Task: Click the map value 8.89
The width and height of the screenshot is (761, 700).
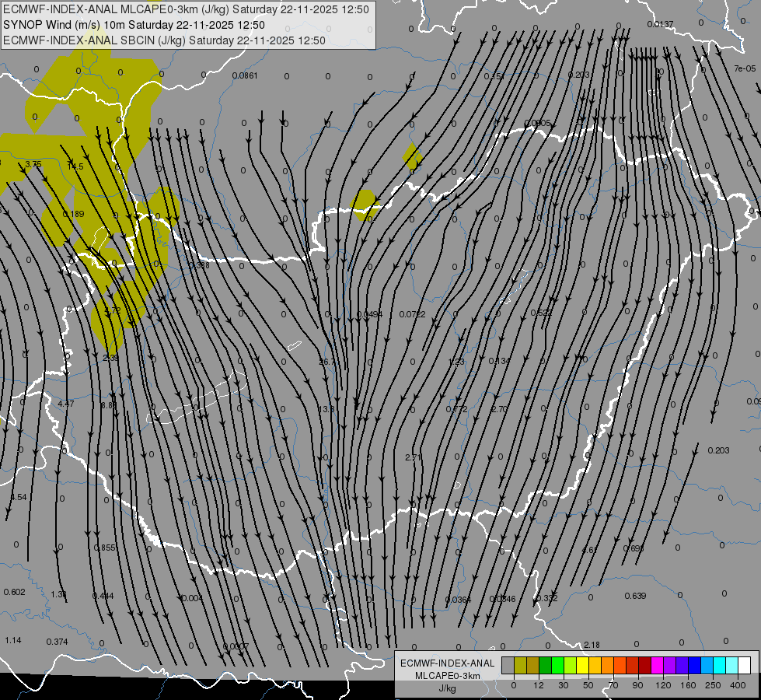Action: [x=109, y=405]
